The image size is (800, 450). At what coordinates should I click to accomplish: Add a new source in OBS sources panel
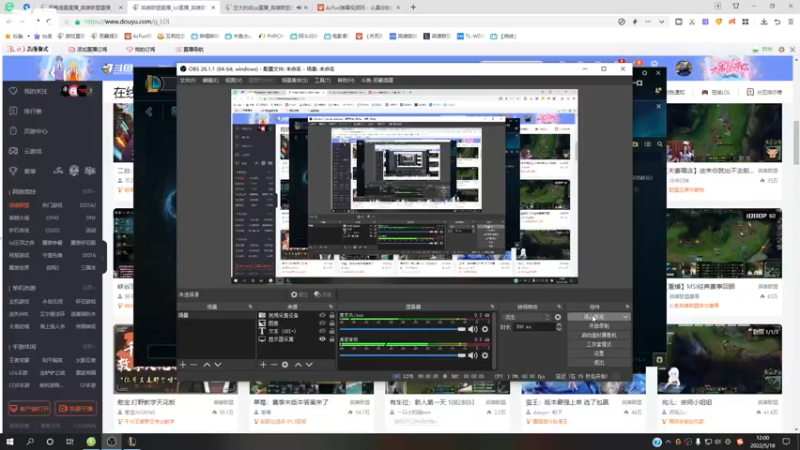coord(263,365)
